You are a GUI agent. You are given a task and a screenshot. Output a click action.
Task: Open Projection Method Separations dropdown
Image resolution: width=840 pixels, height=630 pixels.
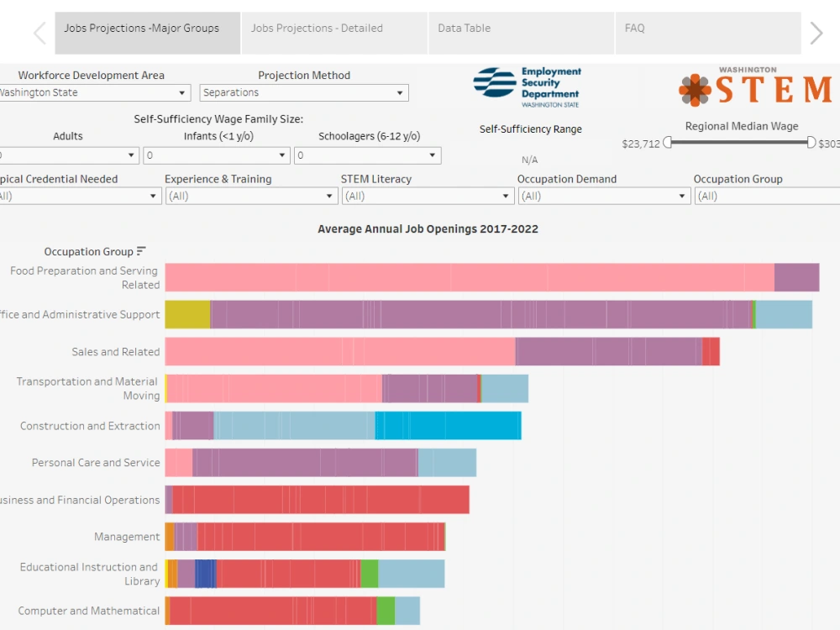tap(304, 92)
